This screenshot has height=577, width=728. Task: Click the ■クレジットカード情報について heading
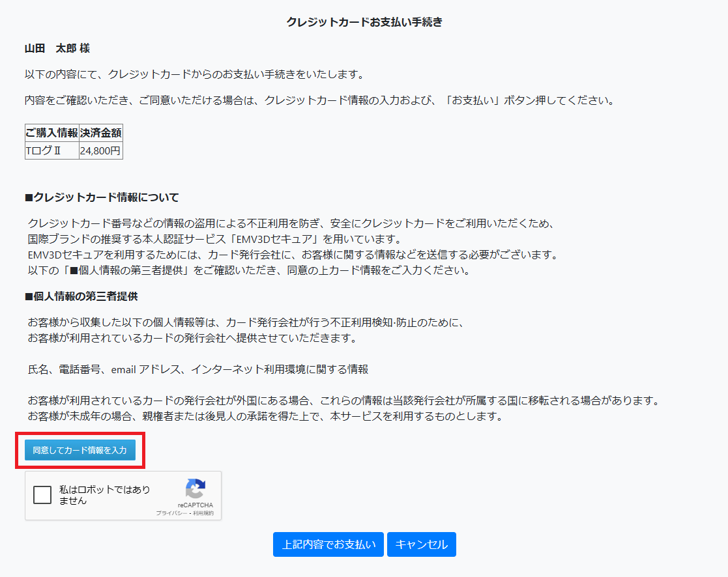tap(102, 197)
